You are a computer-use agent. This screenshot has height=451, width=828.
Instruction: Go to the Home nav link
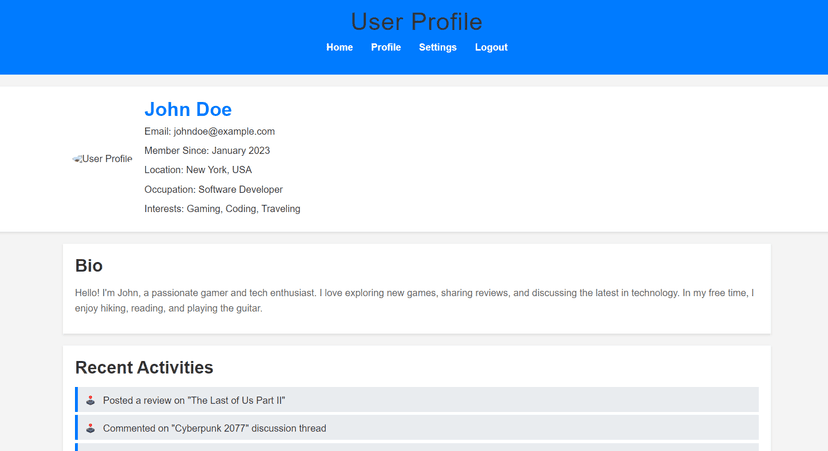pos(339,47)
